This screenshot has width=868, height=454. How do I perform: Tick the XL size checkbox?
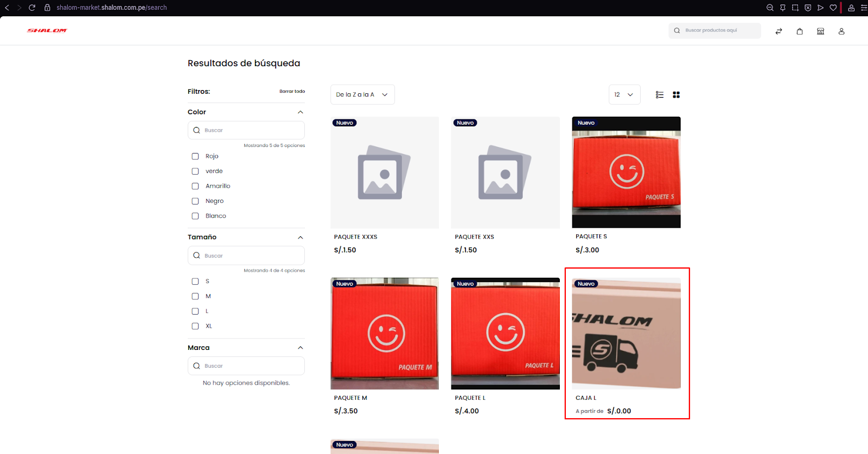tap(195, 327)
